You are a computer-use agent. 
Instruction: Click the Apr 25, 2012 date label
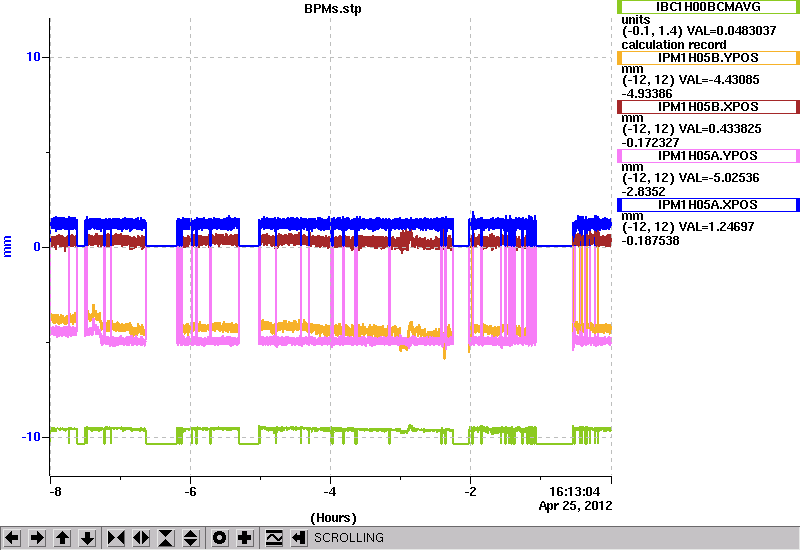576,506
